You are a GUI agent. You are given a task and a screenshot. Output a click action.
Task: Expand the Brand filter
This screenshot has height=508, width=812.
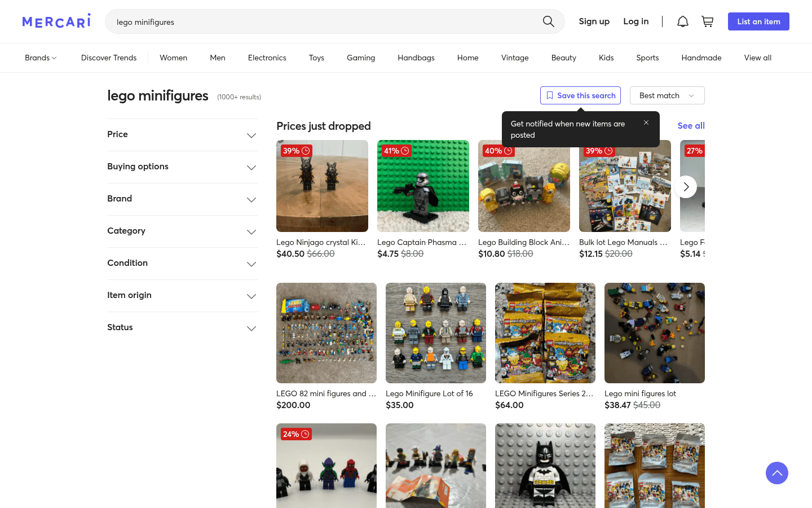coord(183,199)
